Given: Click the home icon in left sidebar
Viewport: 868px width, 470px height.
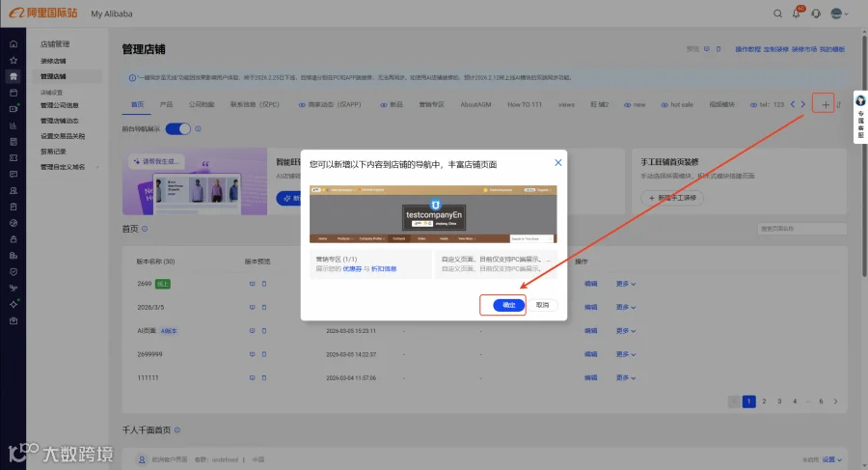Looking at the screenshot, I should 14,43.
